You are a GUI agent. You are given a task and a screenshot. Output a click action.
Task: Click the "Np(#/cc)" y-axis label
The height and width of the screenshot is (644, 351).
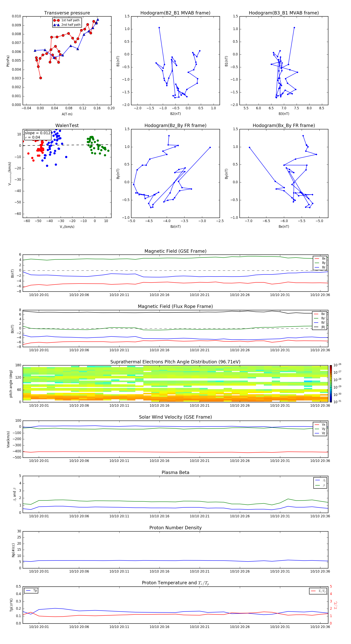(13, 550)
